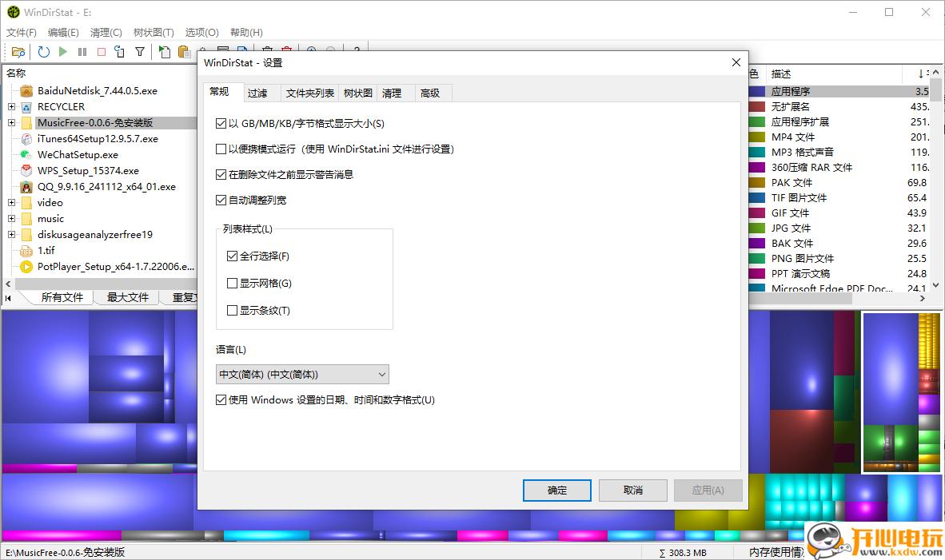Switch to the 树状图 settings tab
This screenshot has height=560, width=945.
pos(357,92)
